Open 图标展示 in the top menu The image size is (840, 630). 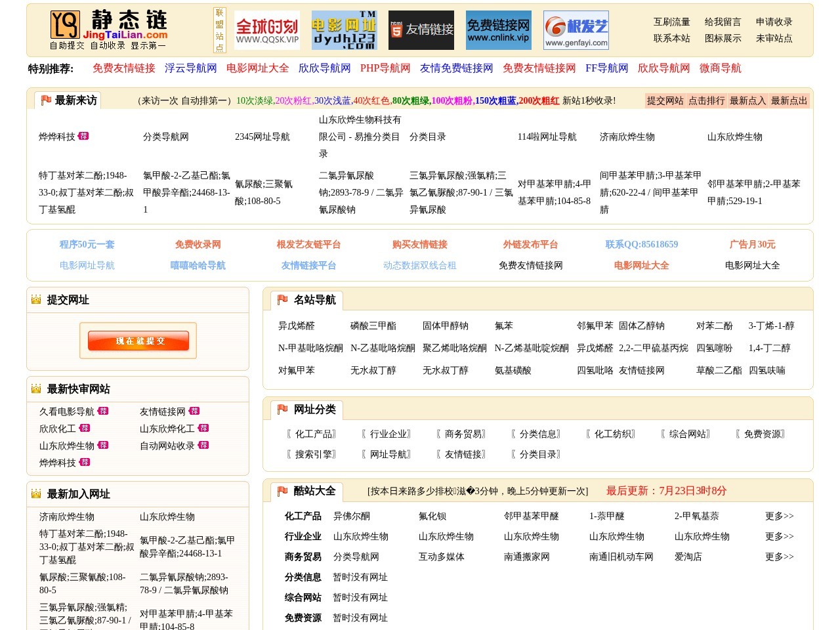click(x=723, y=39)
